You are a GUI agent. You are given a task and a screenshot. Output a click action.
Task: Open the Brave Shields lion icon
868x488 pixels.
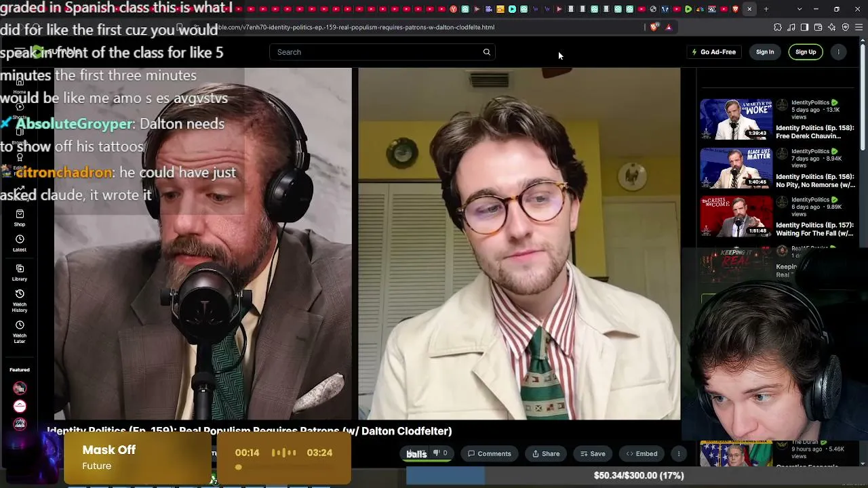pos(654,27)
